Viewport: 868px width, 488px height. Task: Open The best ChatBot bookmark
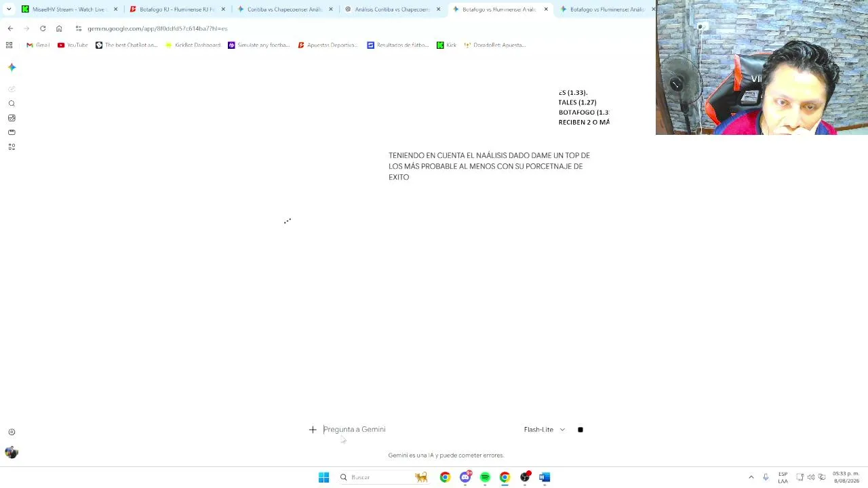tap(127, 45)
